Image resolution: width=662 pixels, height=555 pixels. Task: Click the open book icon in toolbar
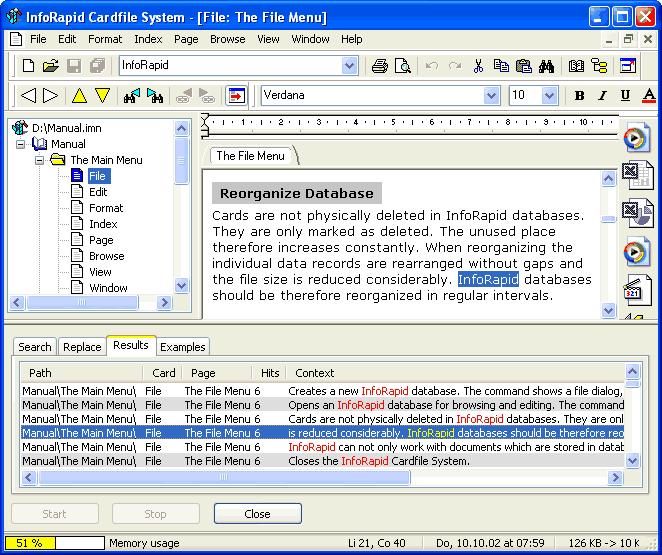pos(576,66)
